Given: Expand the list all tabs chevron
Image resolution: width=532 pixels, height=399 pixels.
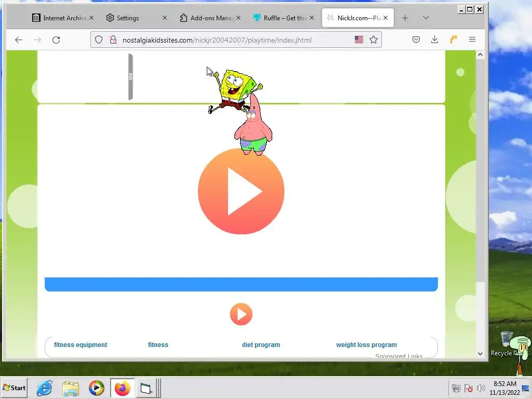Looking at the screenshot, I should coord(426,18).
